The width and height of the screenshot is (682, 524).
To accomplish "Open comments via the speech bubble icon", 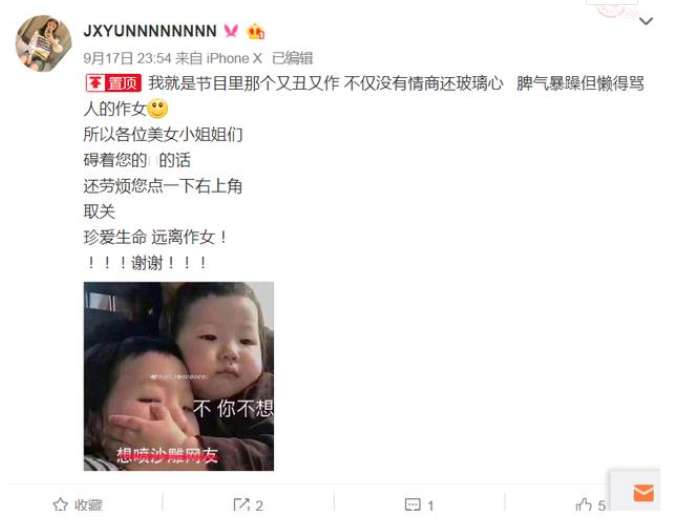I will 412,505.
